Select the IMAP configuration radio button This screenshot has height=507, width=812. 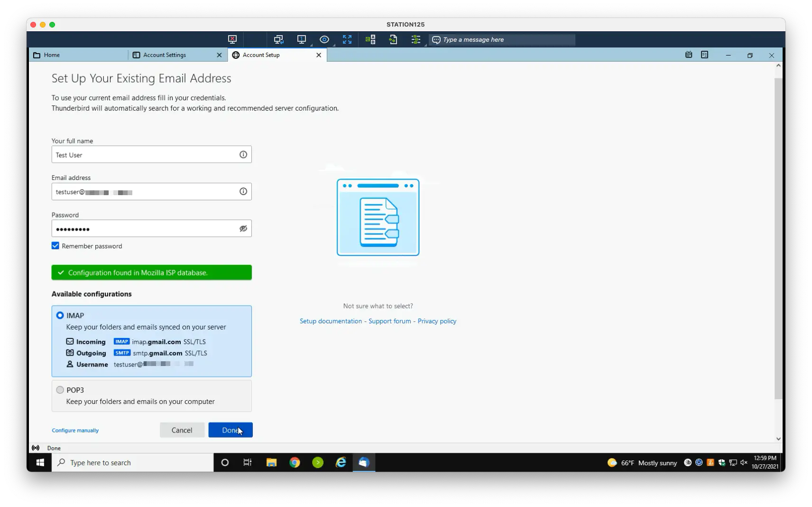(60, 315)
